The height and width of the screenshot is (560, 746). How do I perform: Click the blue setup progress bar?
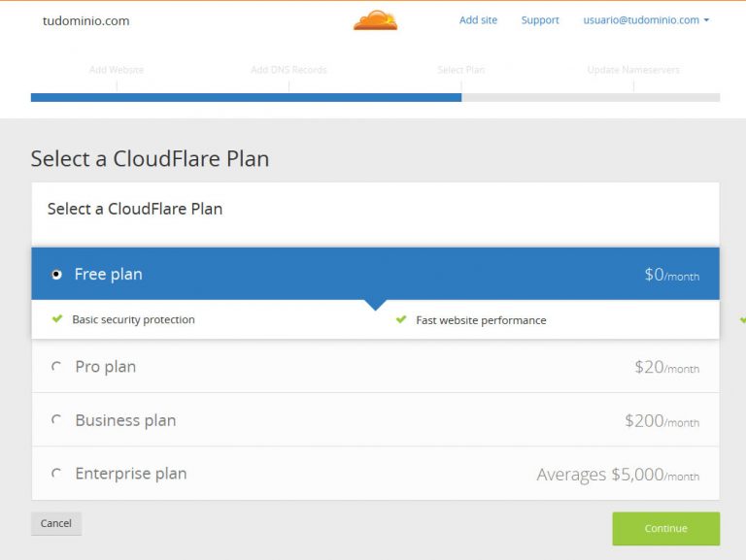[246, 97]
